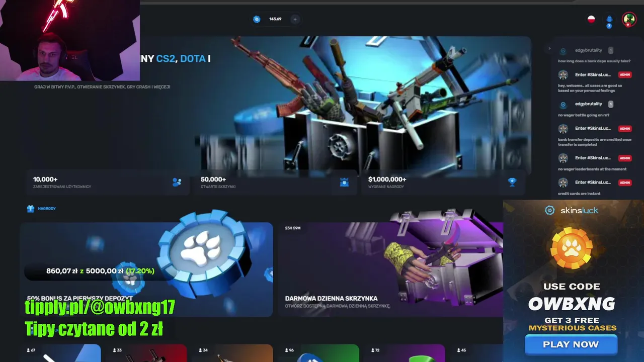Click the registered users icon by 10,000+
This screenshot has width=644, height=362.
pyautogui.click(x=177, y=182)
